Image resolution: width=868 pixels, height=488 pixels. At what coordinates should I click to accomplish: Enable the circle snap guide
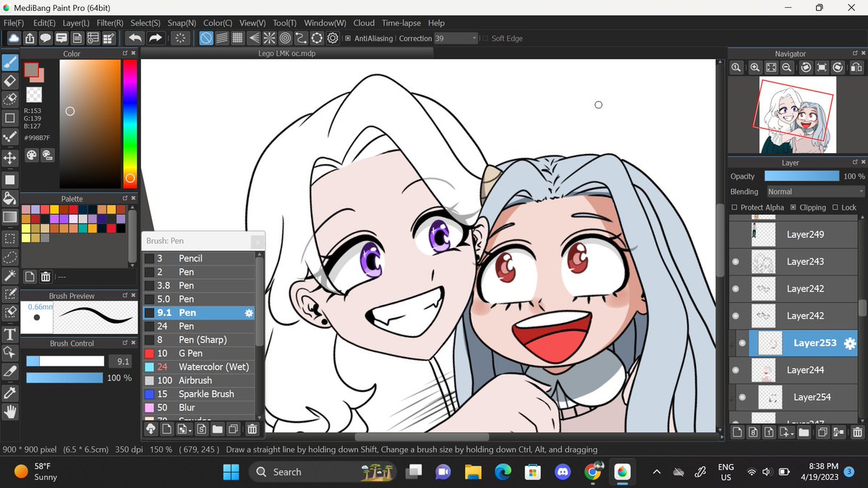[x=286, y=38]
